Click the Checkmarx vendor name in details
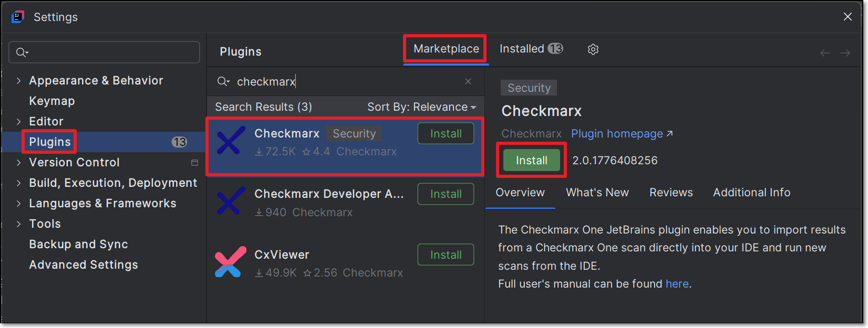868x328 pixels. point(531,134)
